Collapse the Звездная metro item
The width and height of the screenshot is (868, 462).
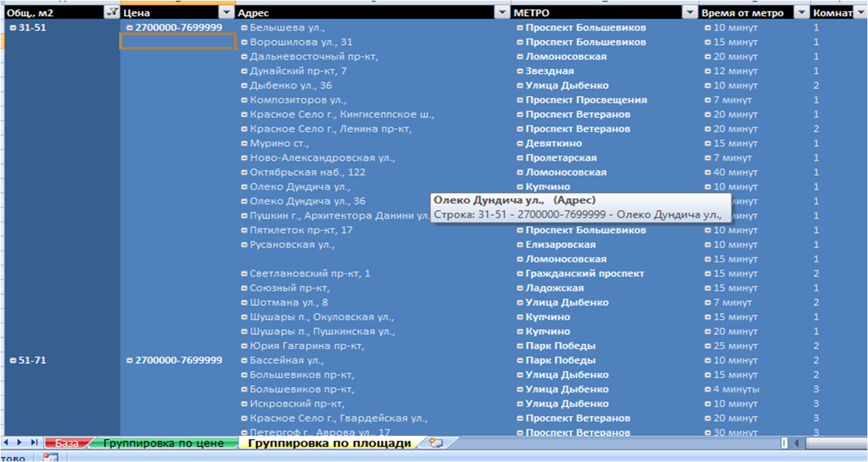pyautogui.click(x=520, y=71)
